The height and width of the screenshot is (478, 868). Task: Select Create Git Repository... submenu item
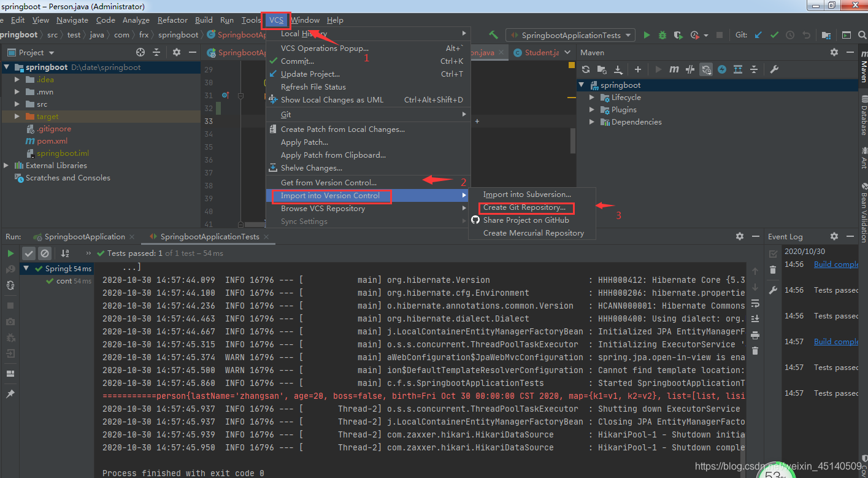pyautogui.click(x=524, y=207)
